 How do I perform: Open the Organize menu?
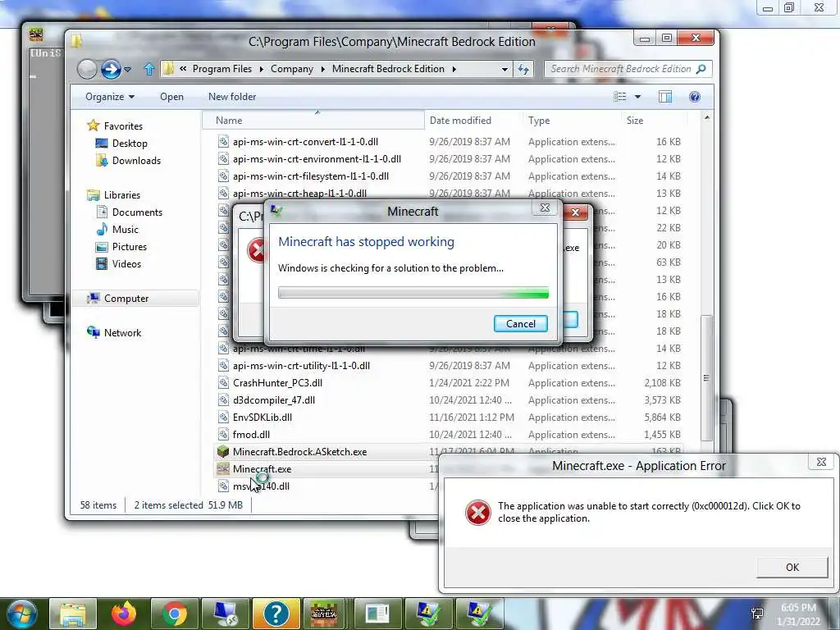110,97
